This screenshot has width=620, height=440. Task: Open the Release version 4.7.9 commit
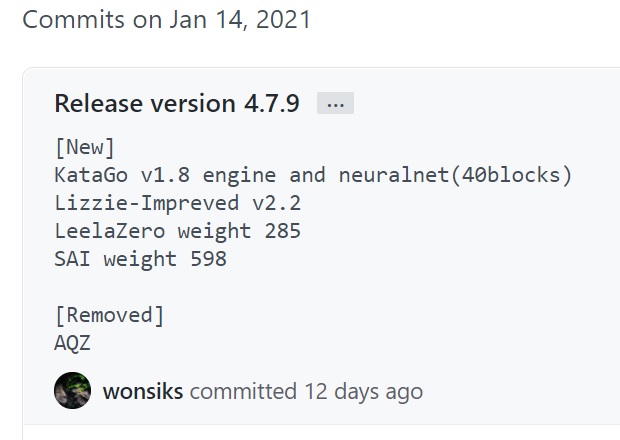tap(177, 103)
